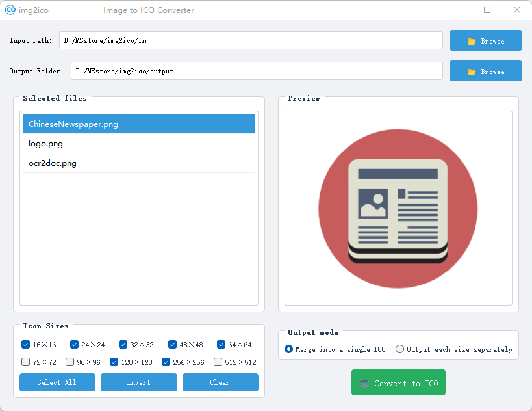The width and height of the screenshot is (532, 411).
Task: Click the convert arrow icon on Convert button
Action: 364,383
